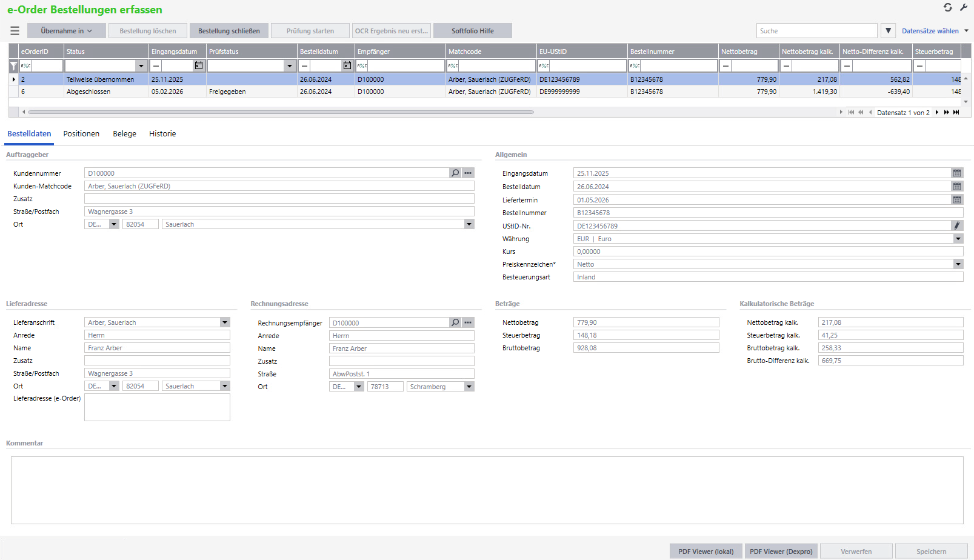Click the Bestellung schließen button
This screenshot has width=974, height=560.
tap(229, 31)
